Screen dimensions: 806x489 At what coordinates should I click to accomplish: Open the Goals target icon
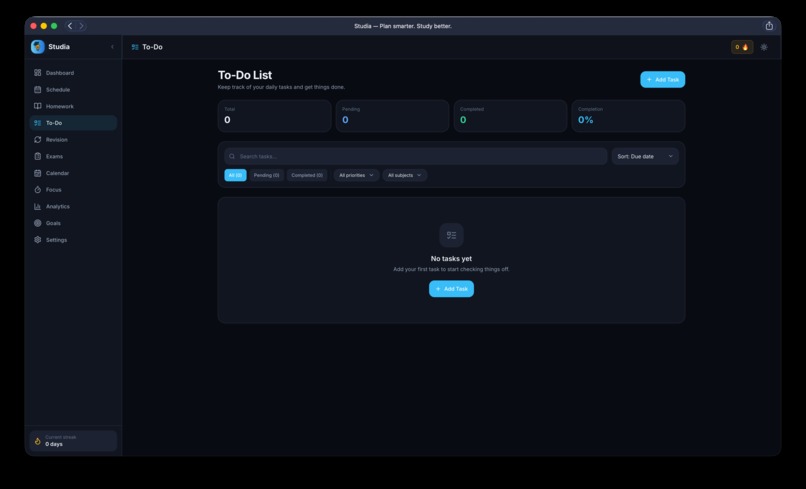[38, 223]
